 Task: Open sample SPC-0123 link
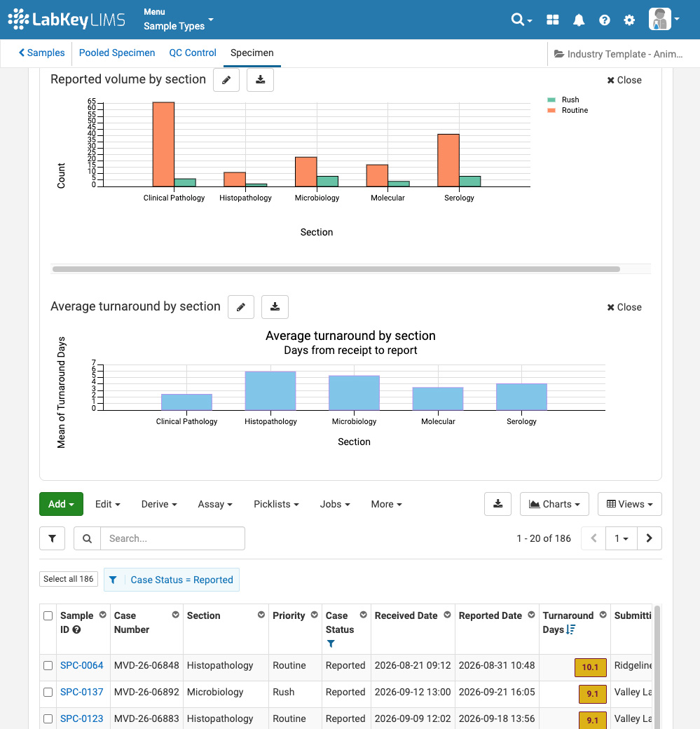coord(82,718)
